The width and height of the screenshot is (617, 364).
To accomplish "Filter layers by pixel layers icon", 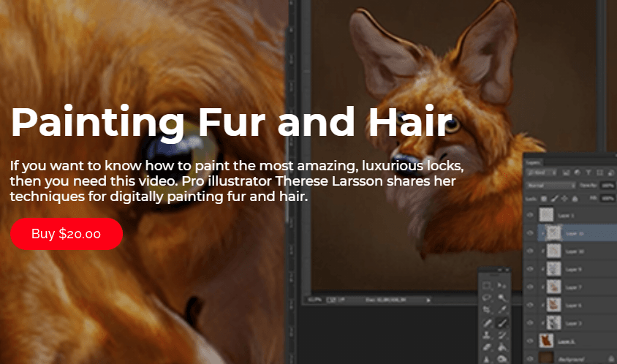I will 566,172.
